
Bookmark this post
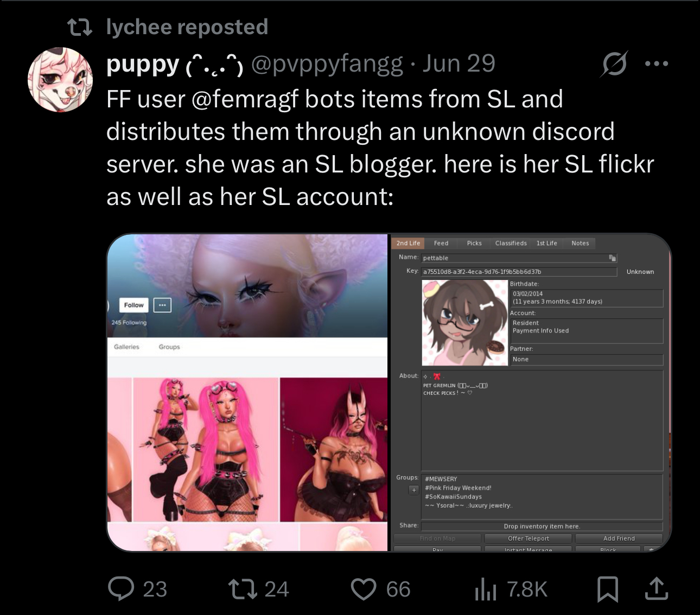608,590
